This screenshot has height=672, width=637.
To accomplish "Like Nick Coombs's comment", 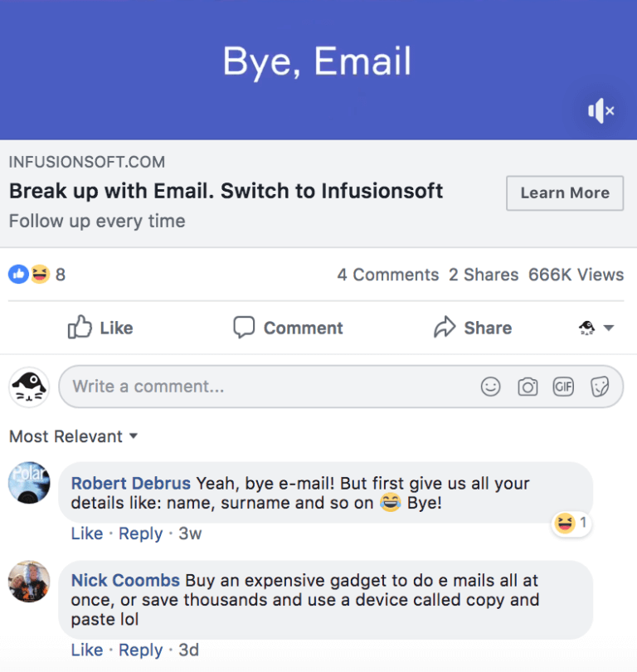I will click(86, 650).
